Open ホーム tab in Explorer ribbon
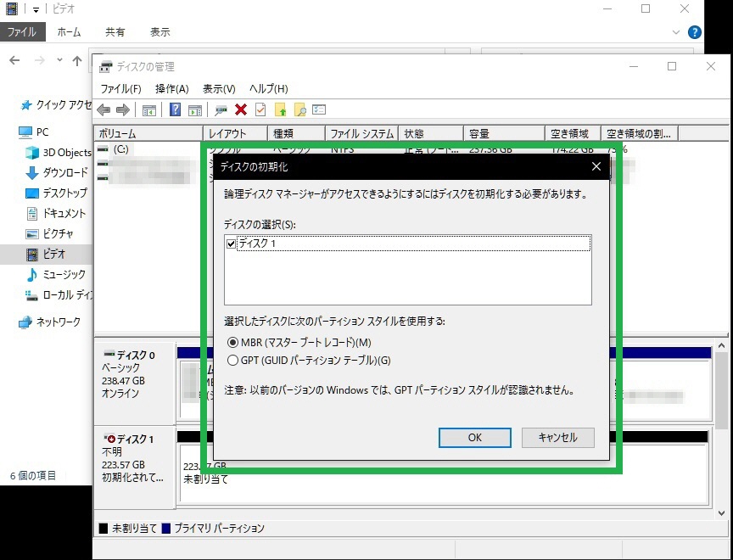Screen dimensions: 733x560 (x=69, y=32)
